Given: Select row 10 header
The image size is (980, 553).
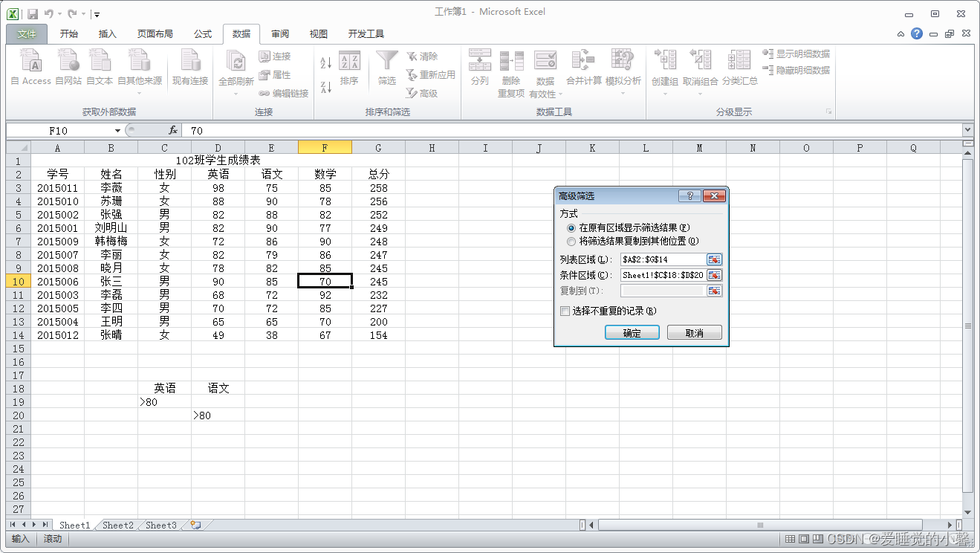Looking at the screenshot, I should [19, 282].
